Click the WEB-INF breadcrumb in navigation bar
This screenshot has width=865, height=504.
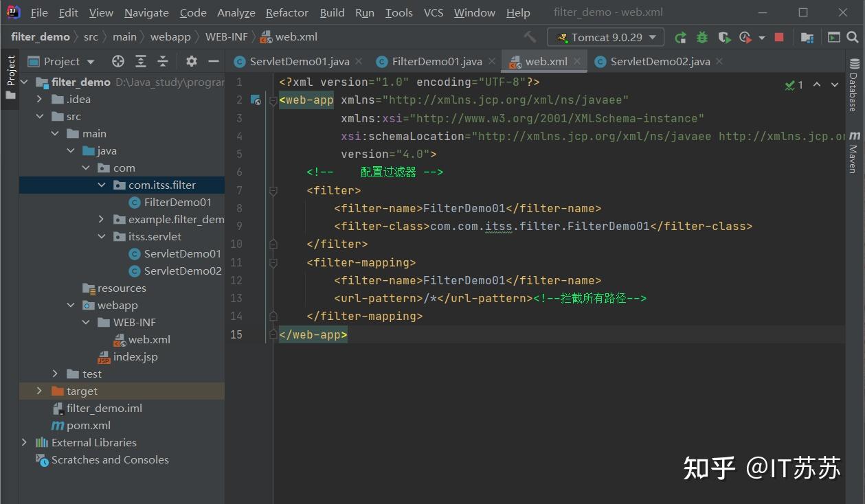click(x=226, y=37)
